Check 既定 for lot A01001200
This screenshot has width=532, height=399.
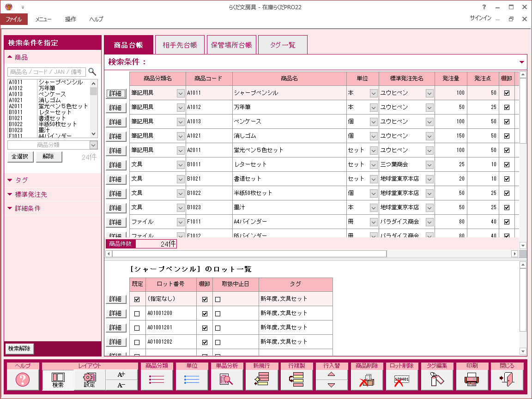[x=137, y=314]
